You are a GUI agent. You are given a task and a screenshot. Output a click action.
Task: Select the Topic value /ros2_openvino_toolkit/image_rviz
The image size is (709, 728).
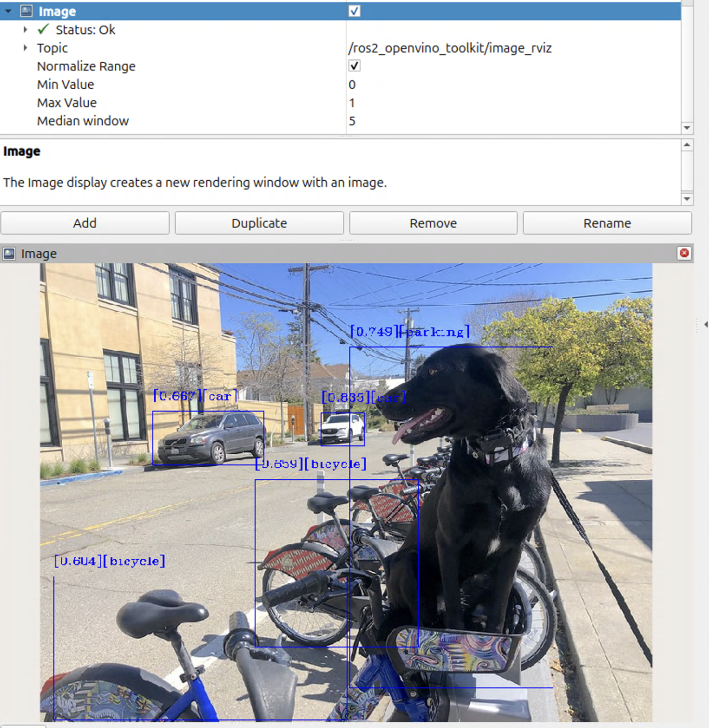tap(451, 48)
